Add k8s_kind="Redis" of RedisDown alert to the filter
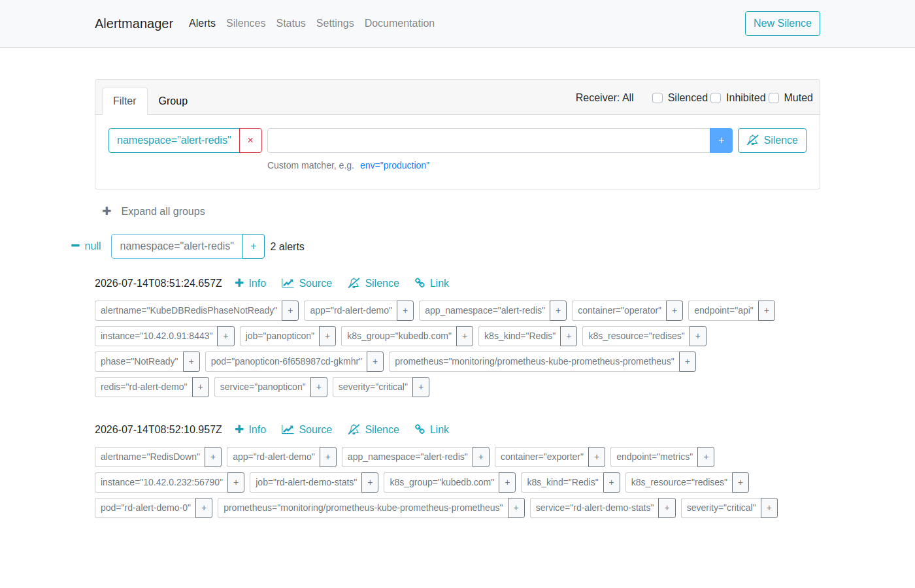 [611, 482]
